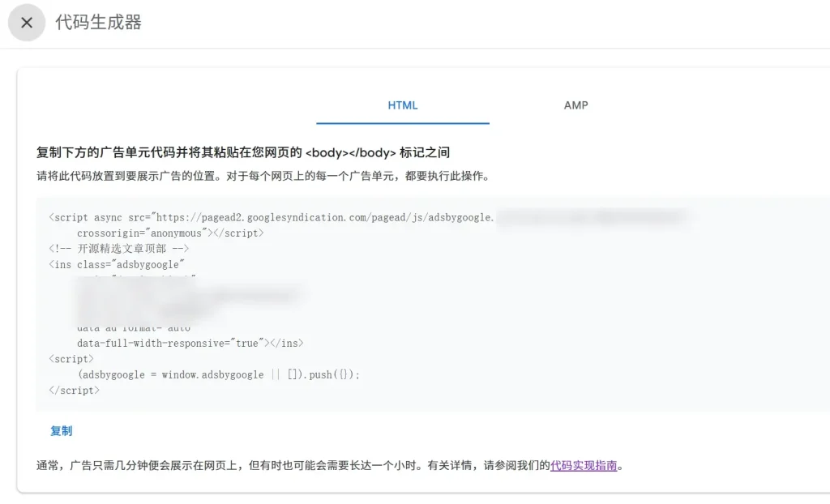830x504 pixels.
Task: Click the crossorigin="anonymous" code line
Action: click(170, 233)
